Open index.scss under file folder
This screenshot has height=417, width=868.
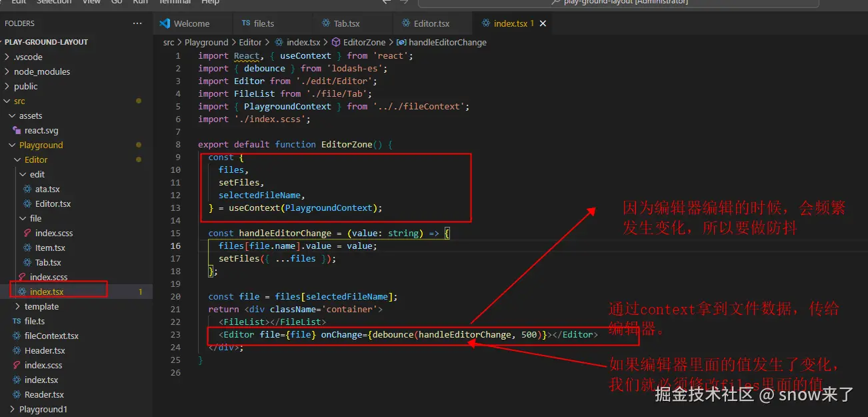coord(54,233)
